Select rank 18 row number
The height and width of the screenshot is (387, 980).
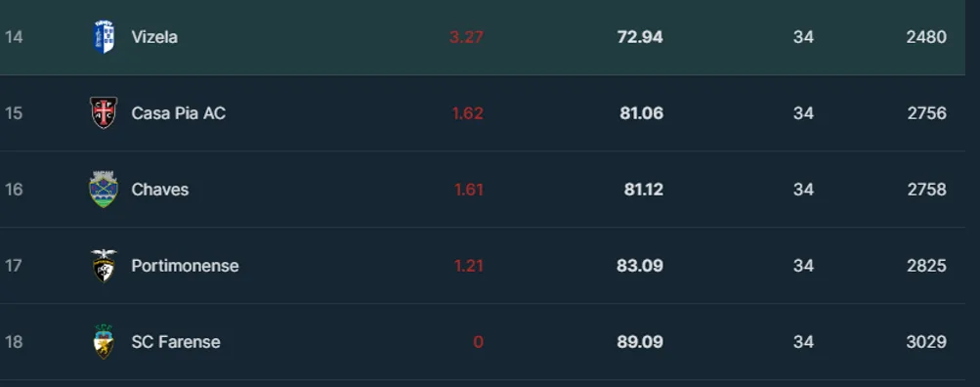point(14,342)
